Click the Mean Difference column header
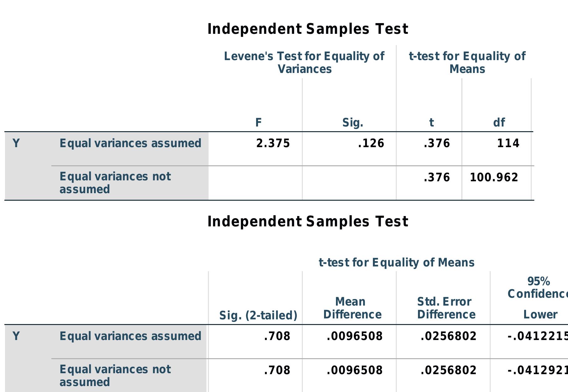Screen dimensions: 568x392 [352, 308]
